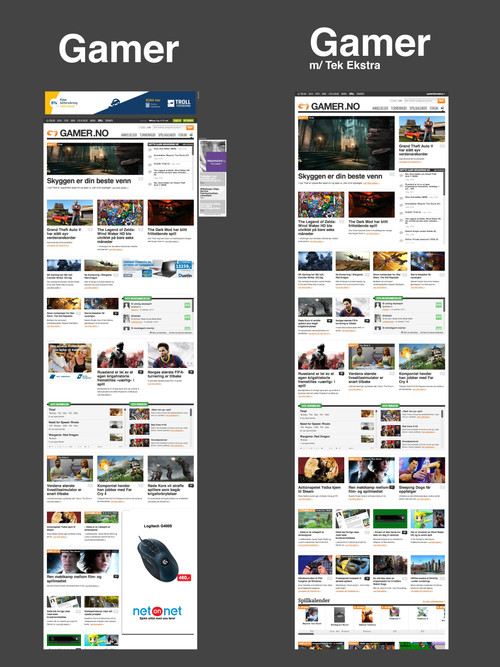
Task: Open Spillkalender in the ad-supported page menu
Action: [167, 135]
